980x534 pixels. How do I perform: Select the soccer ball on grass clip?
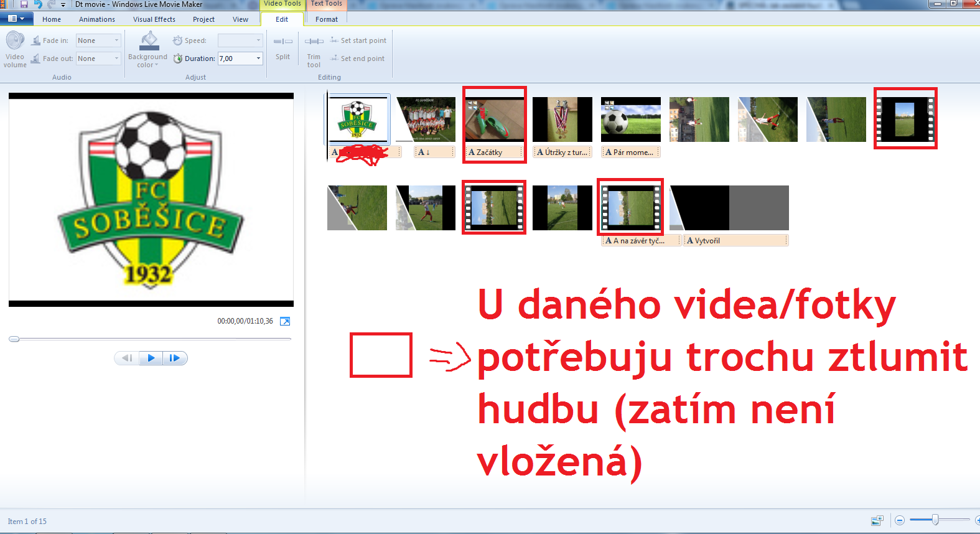click(x=631, y=119)
